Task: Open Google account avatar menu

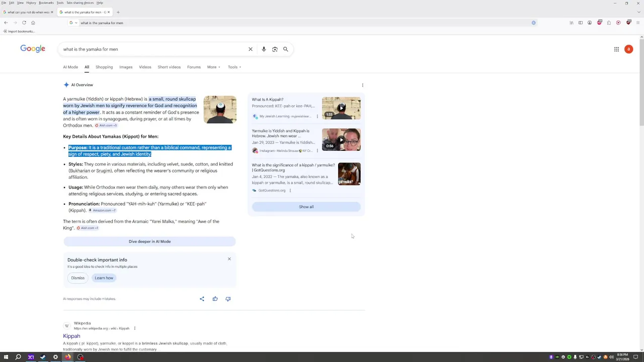Action: (628, 49)
